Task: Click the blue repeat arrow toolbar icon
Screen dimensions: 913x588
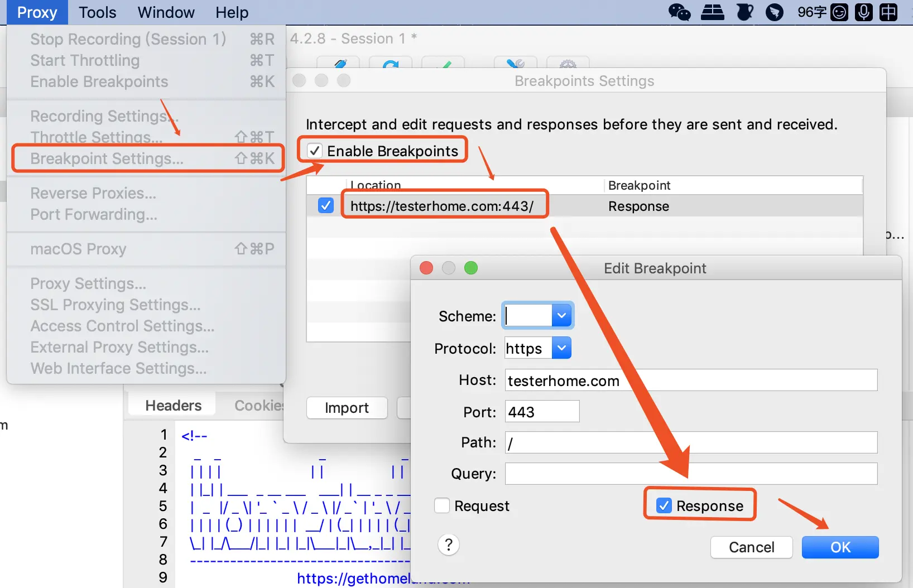Action: pyautogui.click(x=391, y=63)
